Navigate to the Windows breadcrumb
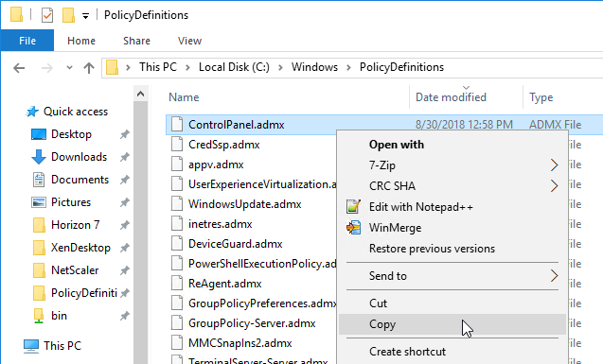Image resolution: width=603 pixels, height=364 pixels. point(314,67)
